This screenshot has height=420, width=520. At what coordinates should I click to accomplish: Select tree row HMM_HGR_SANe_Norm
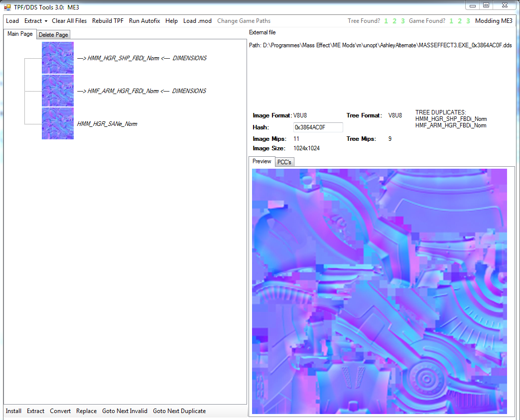[107, 124]
